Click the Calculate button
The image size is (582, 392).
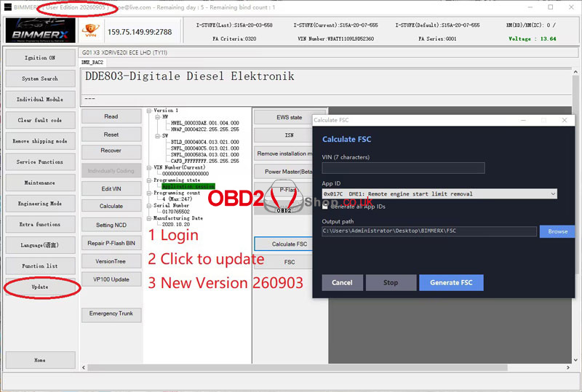click(111, 206)
